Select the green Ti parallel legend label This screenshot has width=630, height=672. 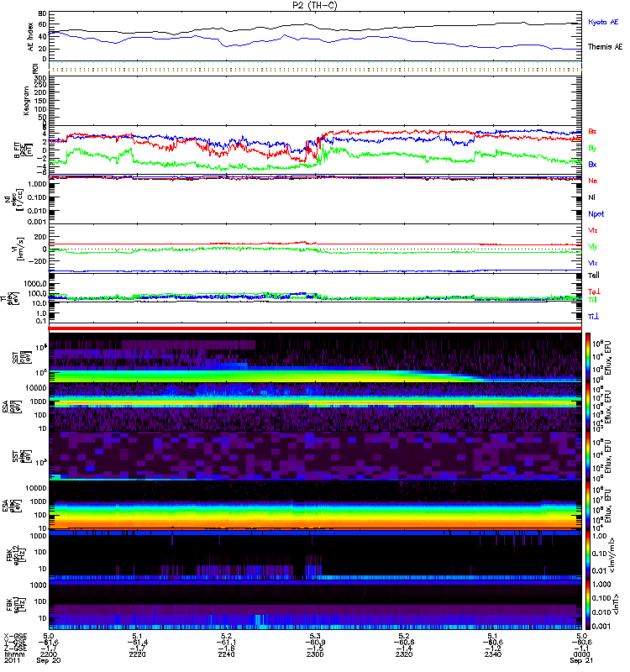click(592, 300)
